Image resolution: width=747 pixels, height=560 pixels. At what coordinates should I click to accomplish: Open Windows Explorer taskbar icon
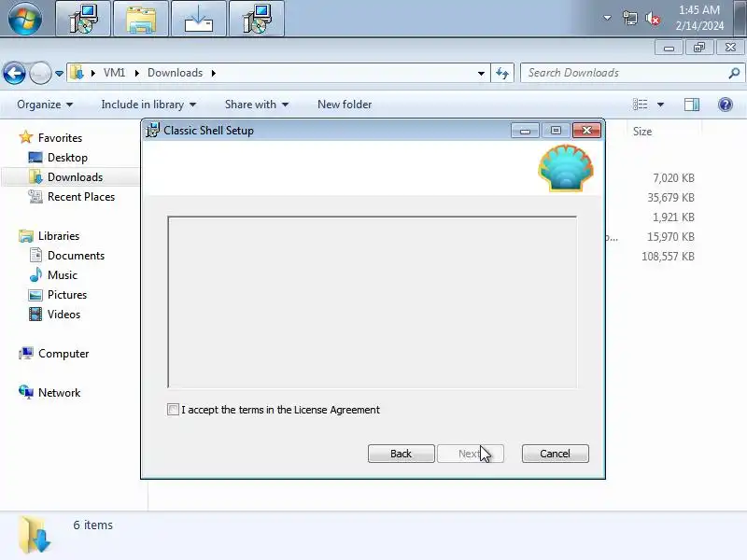pos(141,19)
